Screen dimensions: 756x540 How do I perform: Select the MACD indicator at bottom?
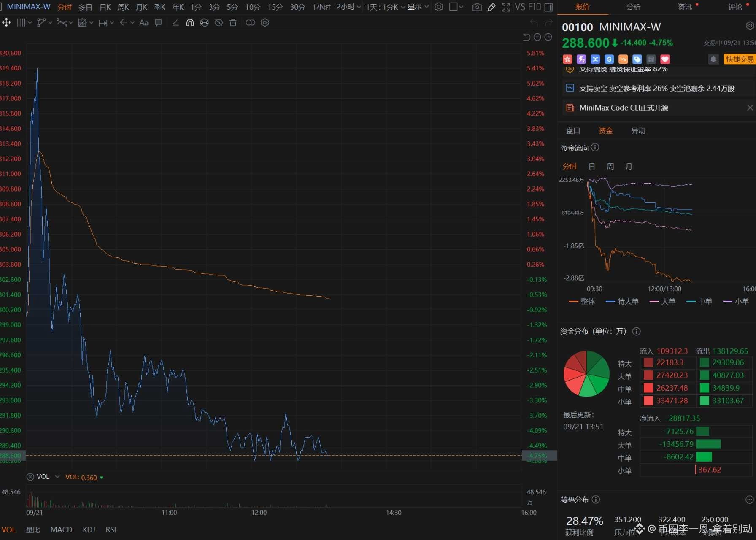(x=61, y=529)
